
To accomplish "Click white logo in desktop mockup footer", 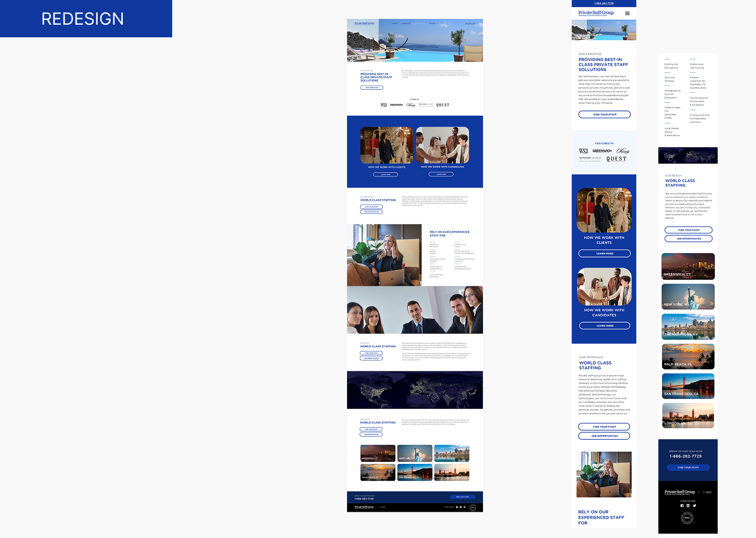I will (364, 507).
